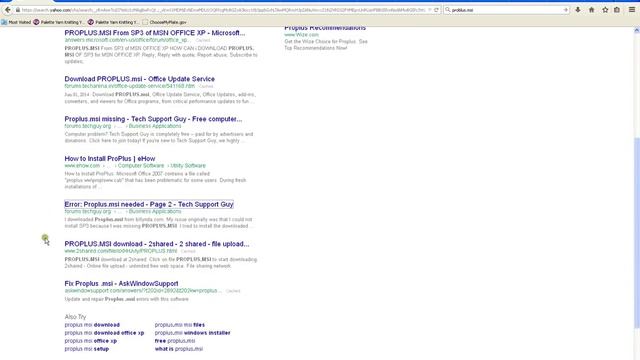Click the www.Wize.com ad URL
The image size is (640, 360).
point(301,35)
